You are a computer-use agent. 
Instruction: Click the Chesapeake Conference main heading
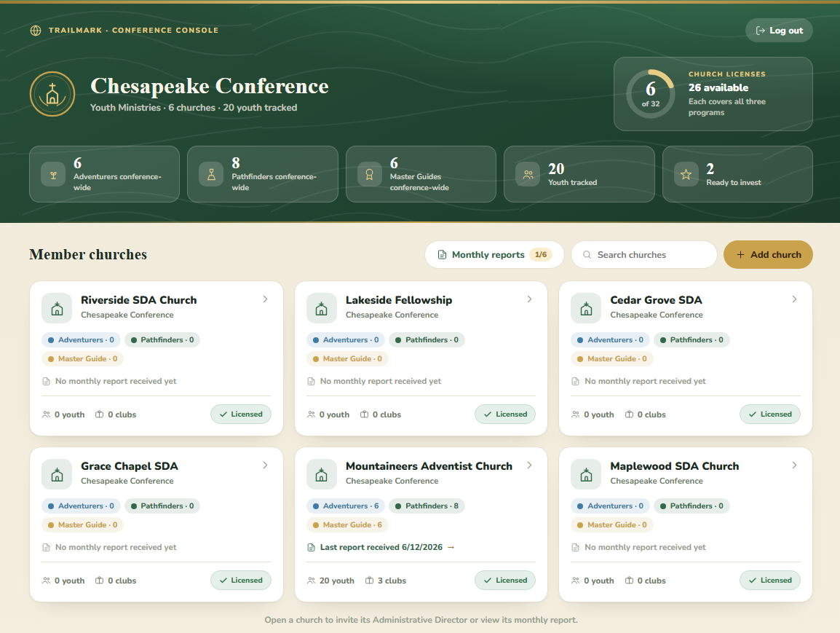point(210,86)
